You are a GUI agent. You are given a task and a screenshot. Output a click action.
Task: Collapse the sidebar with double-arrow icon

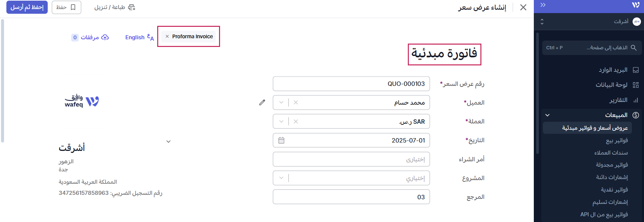543,5
